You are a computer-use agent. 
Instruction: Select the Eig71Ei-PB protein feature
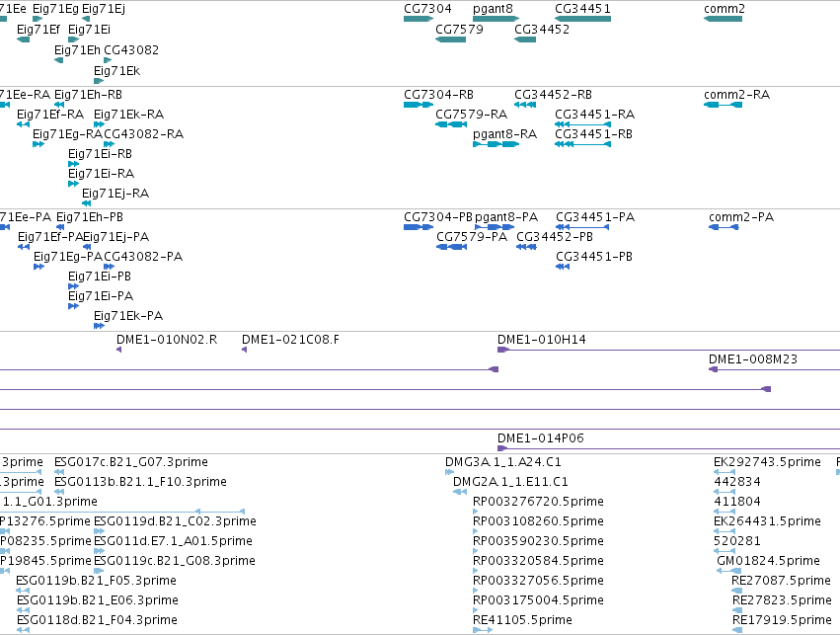click(73, 286)
